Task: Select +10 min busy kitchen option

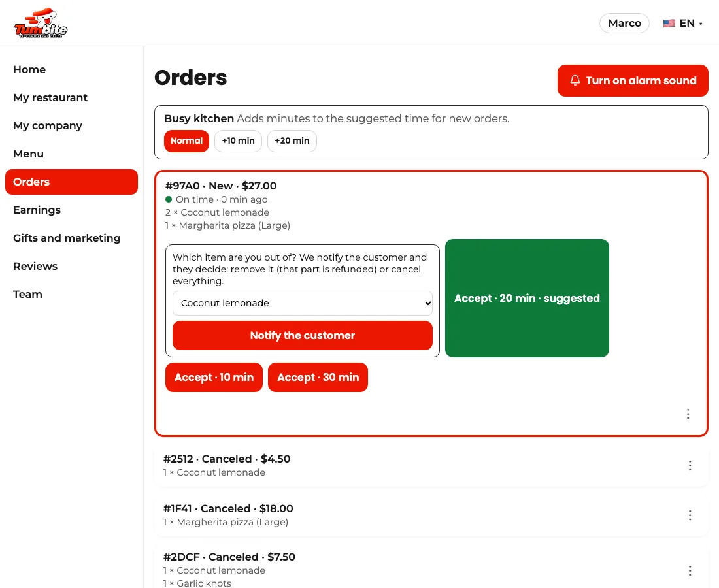Action: click(238, 140)
